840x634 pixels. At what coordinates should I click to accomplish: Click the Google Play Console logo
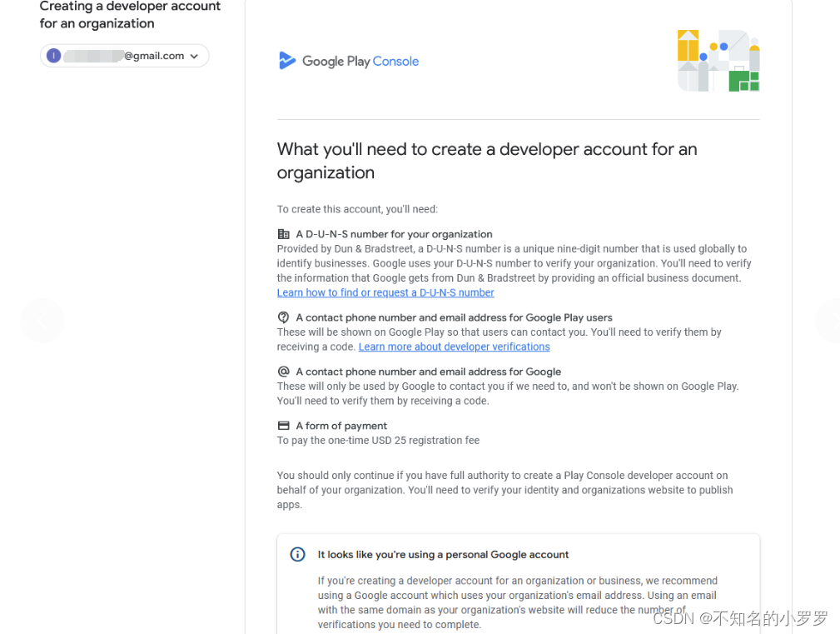pos(349,61)
